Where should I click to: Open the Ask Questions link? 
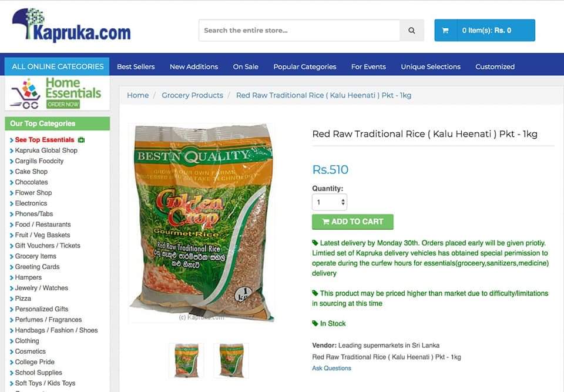(x=331, y=368)
